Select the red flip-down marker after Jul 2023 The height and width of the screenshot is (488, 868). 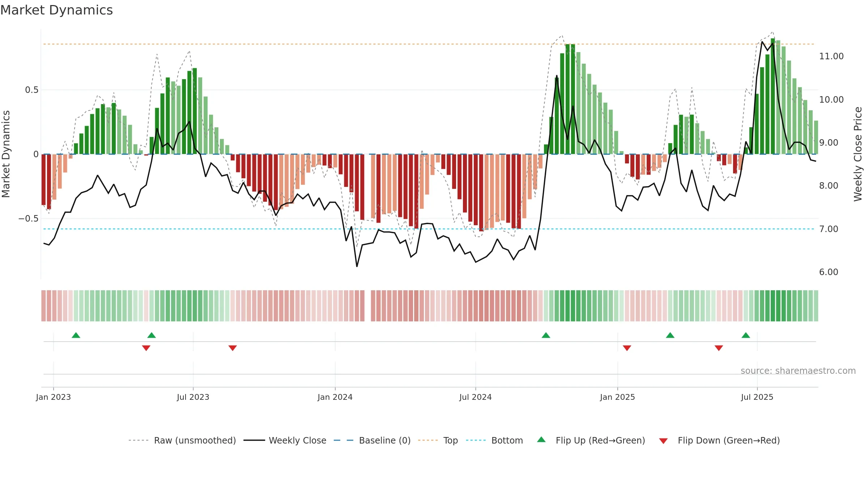233,348
